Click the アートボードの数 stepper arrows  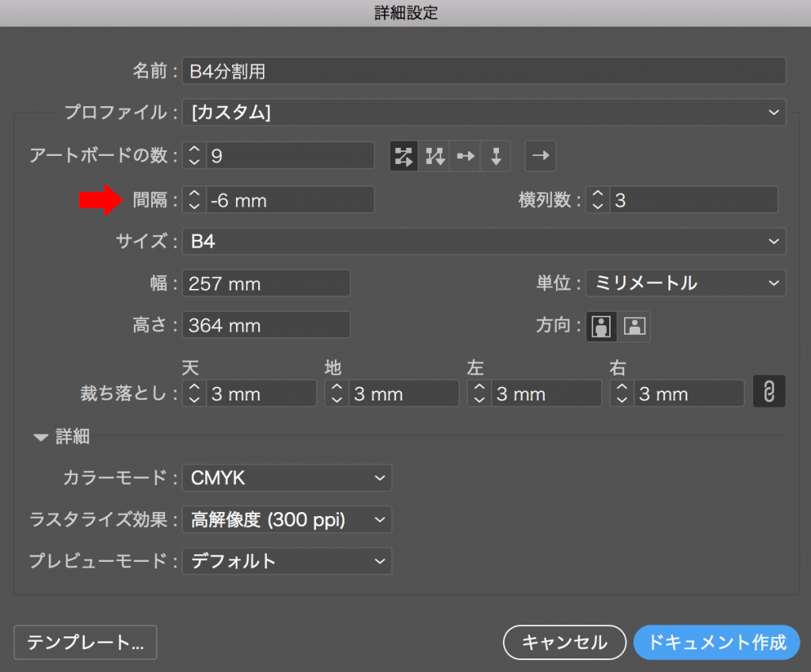pyautogui.click(x=194, y=156)
